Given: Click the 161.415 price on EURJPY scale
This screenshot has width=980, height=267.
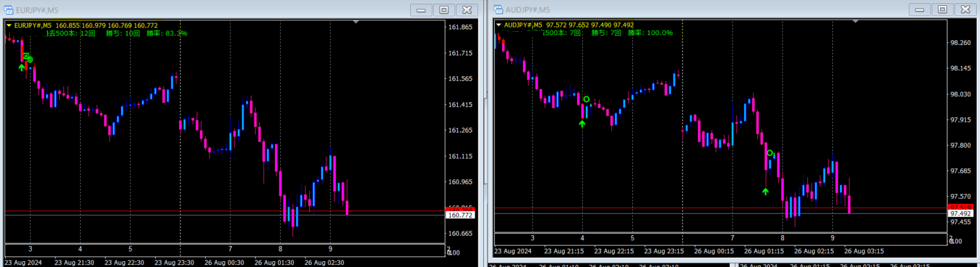Looking at the screenshot, I should (461, 105).
